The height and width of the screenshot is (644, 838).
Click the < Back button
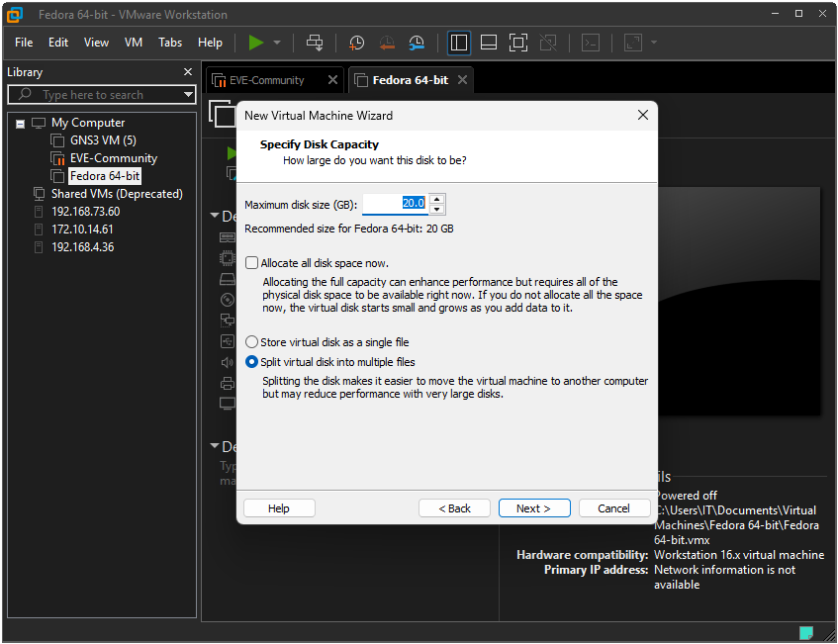tap(454, 508)
